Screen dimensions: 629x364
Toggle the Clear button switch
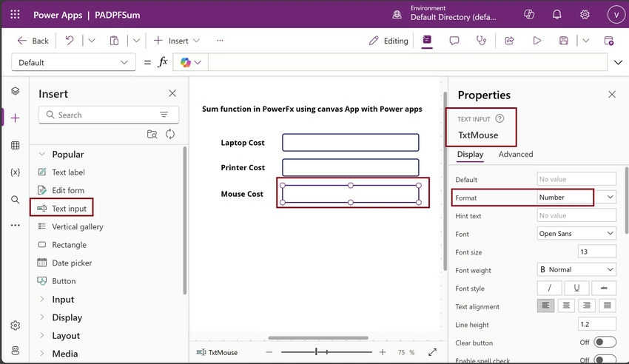(605, 342)
